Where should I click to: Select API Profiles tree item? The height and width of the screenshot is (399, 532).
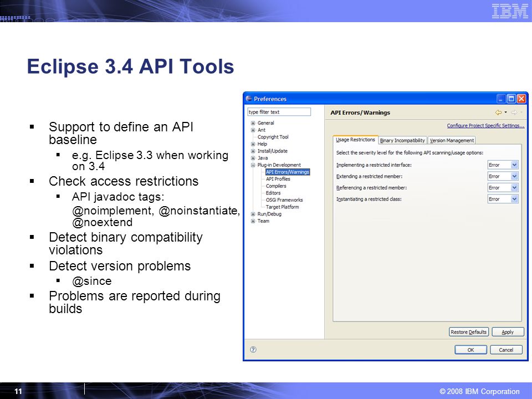click(x=278, y=179)
